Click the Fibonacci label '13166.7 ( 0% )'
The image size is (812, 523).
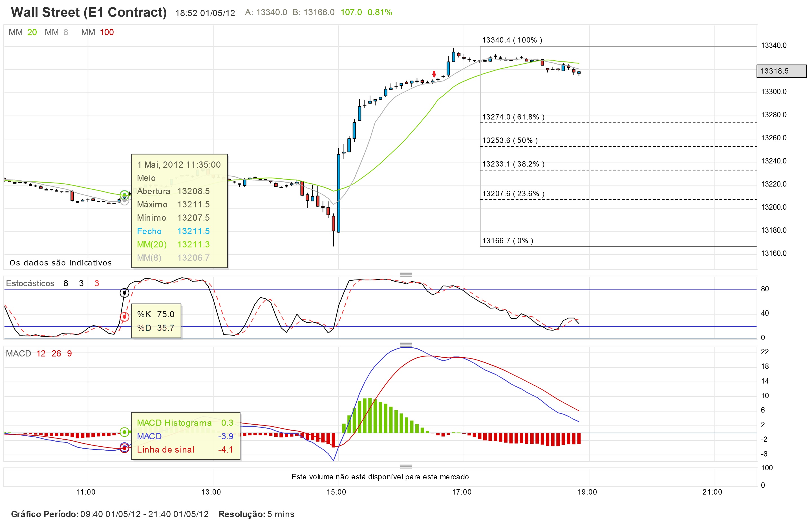point(507,241)
